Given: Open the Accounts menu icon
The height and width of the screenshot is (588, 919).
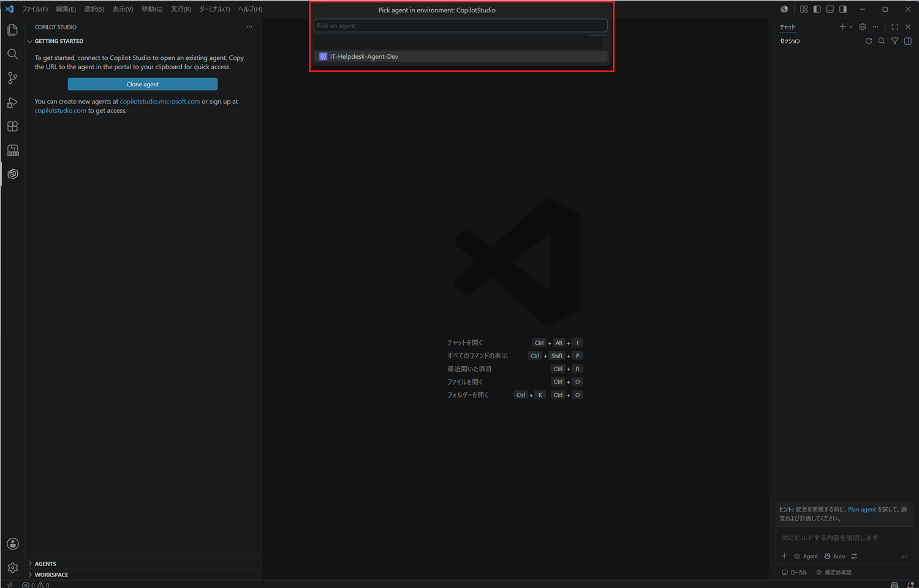Looking at the screenshot, I should (x=12, y=544).
